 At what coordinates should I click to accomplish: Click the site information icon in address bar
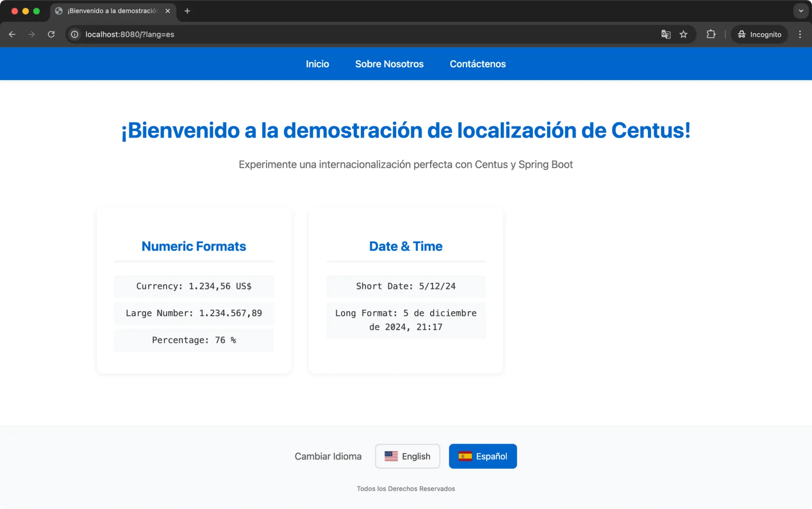click(x=74, y=34)
